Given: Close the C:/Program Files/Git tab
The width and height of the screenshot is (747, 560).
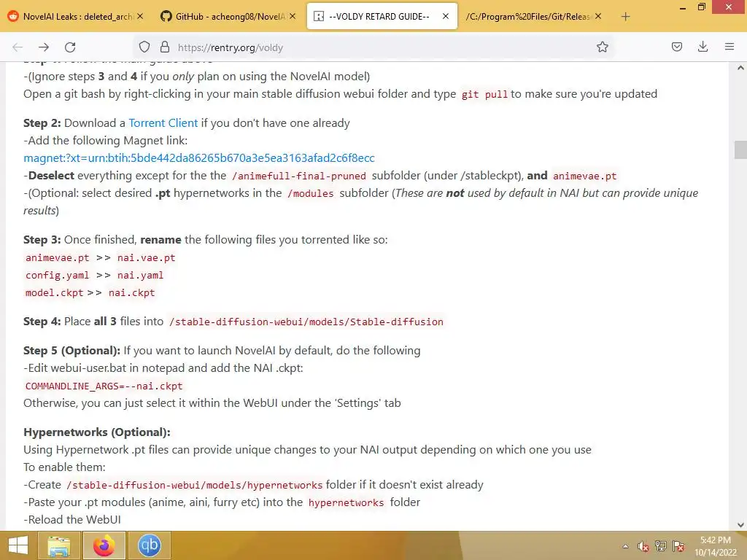Looking at the screenshot, I should click(598, 16).
